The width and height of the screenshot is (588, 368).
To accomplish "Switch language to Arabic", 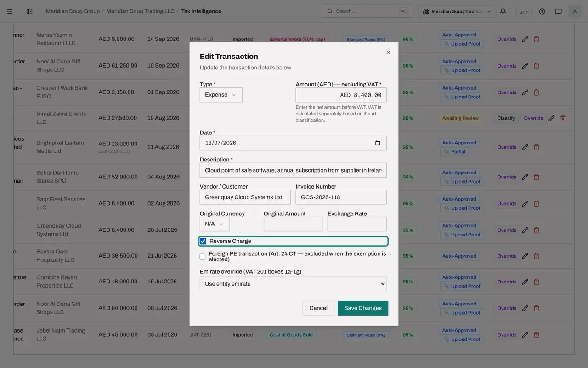I will [x=524, y=11].
